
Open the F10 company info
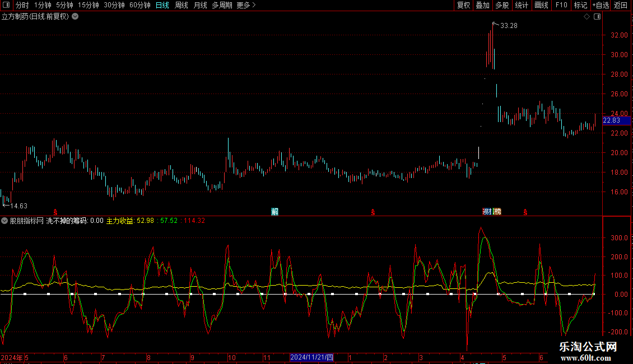tap(561, 5)
